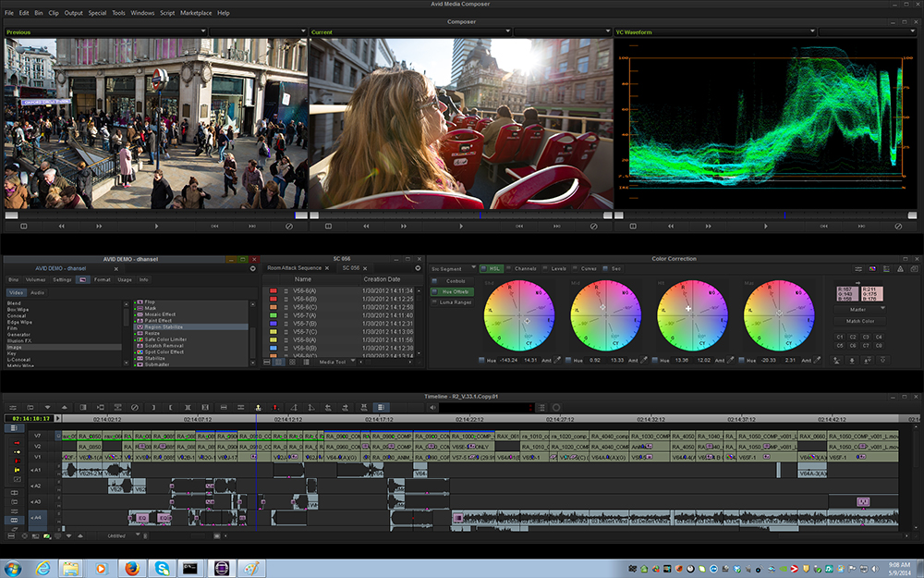Click the Highlight wheel eyedropper icon
This screenshot has width=924, height=578.
click(731, 360)
